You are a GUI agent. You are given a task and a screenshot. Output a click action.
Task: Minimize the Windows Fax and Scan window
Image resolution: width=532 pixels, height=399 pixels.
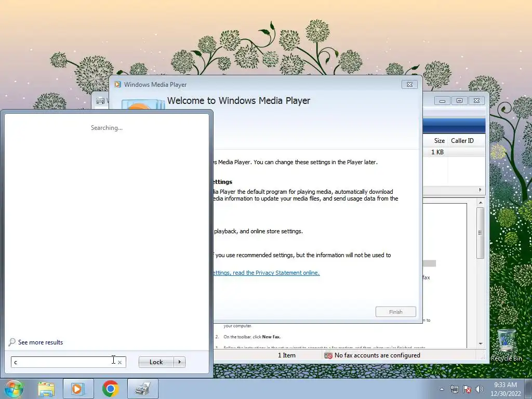442,100
